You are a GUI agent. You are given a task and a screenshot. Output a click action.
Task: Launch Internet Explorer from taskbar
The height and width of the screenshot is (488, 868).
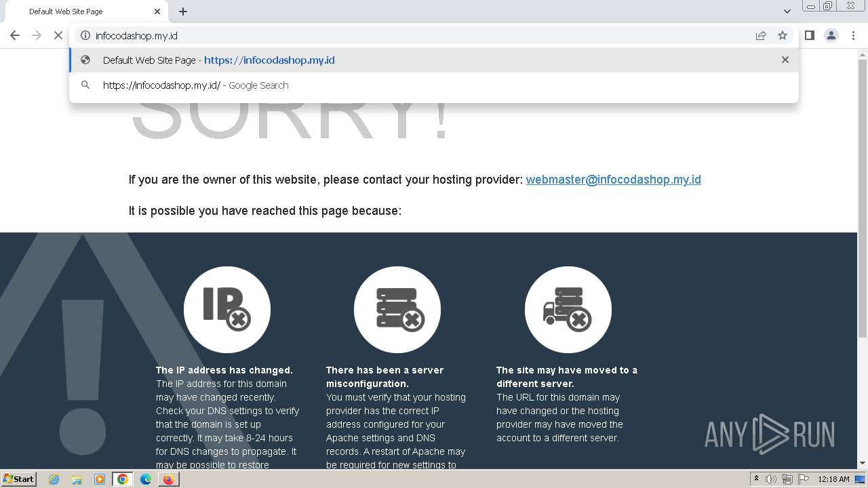pos(54,479)
